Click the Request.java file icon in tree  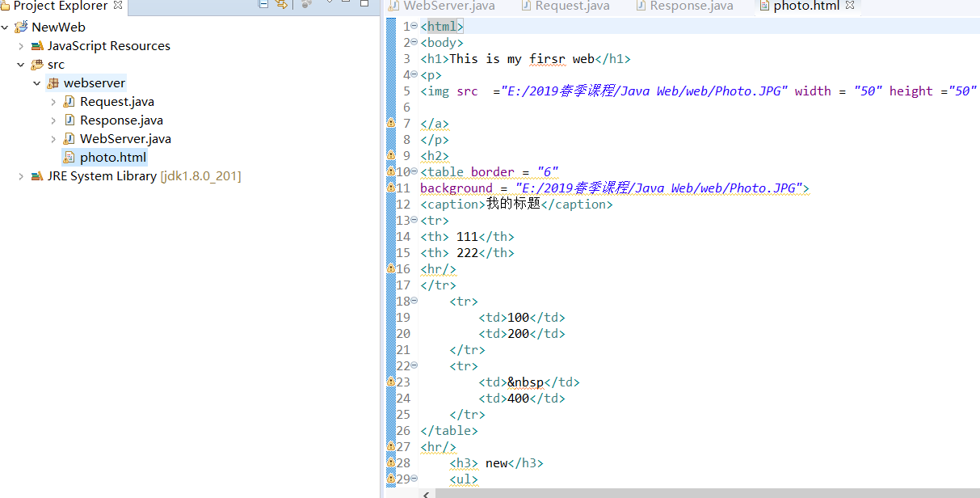click(x=69, y=102)
